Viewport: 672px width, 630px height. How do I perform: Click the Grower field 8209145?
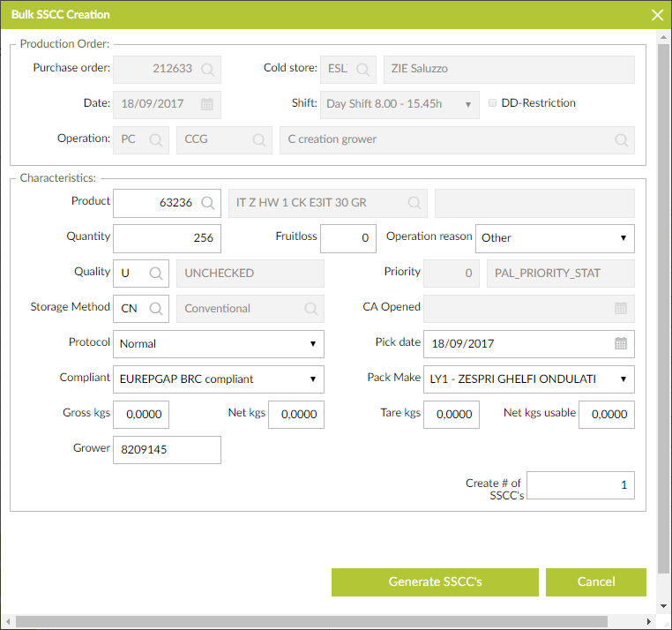(168, 450)
